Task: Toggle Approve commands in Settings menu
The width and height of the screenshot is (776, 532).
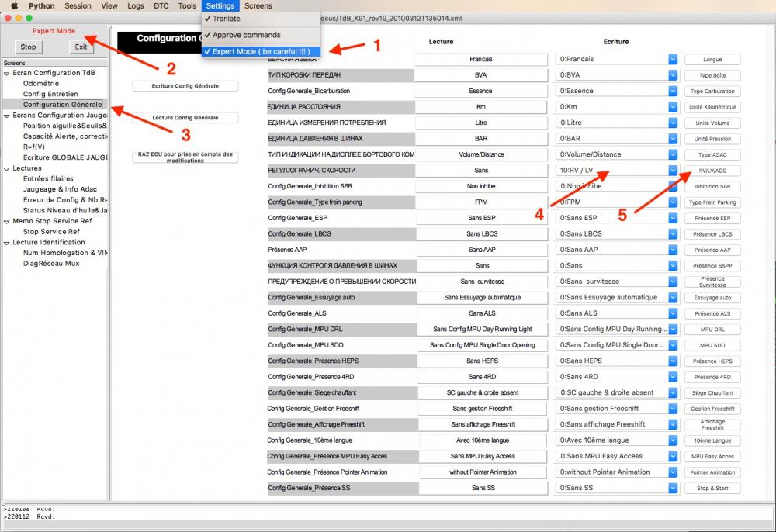Action: (x=262, y=35)
